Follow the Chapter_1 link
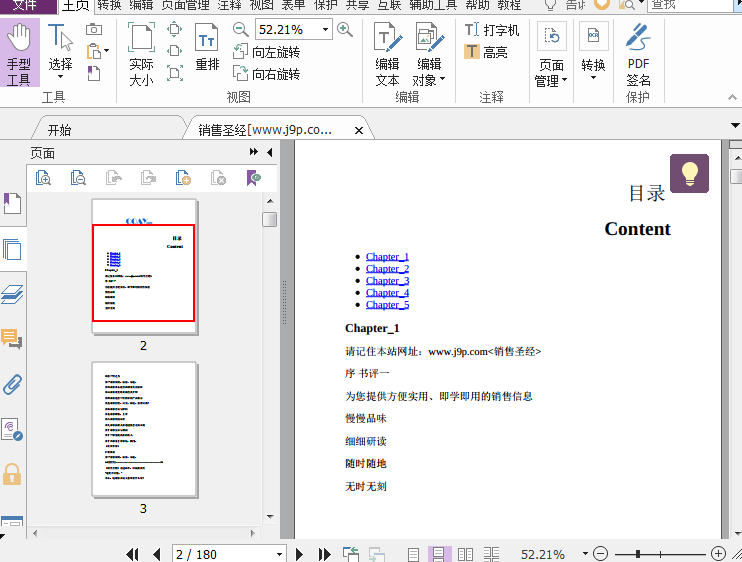742x562 pixels. [x=387, y=256]
